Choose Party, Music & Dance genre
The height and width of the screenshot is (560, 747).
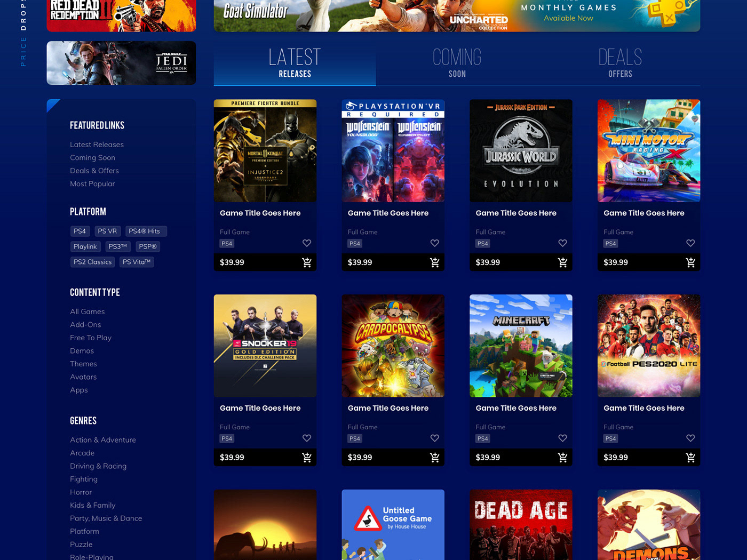106,518
